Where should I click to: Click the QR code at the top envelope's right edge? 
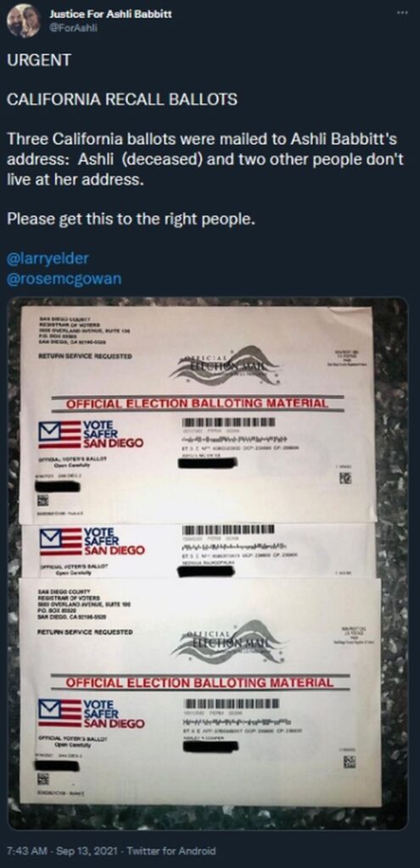click(x=344, y=478)
